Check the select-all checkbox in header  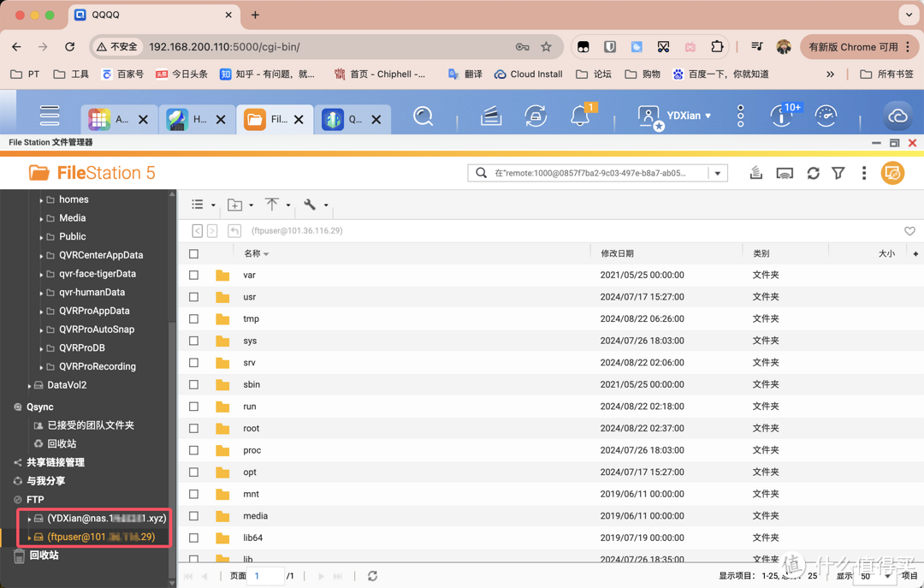coord(194,254)
